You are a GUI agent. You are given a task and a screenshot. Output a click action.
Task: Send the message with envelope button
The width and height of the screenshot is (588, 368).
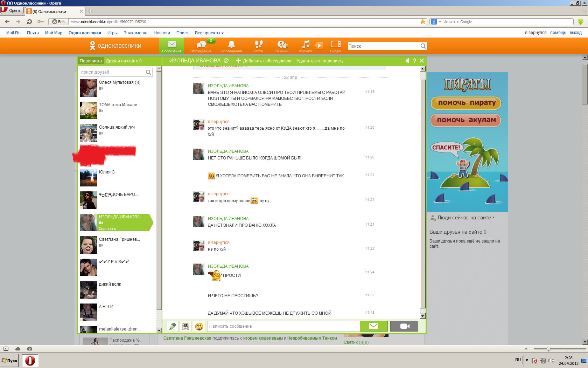coord(374,326)
